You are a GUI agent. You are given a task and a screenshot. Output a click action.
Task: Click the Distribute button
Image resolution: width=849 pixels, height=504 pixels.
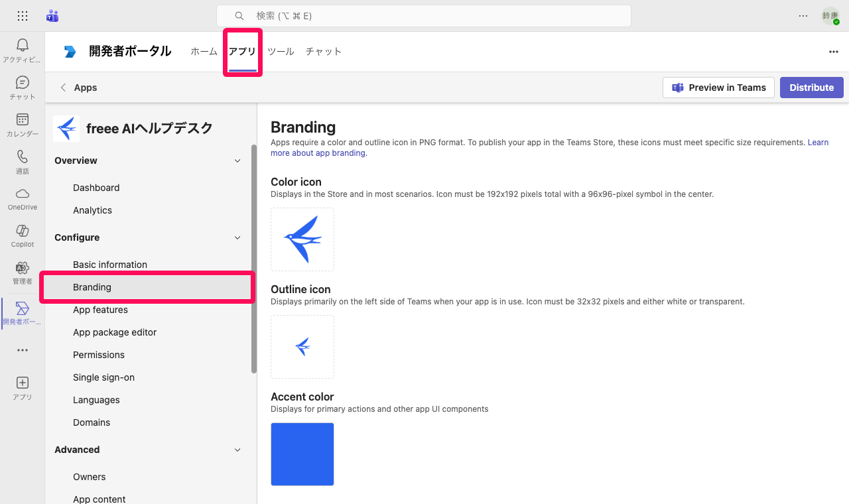tap(812, 88)
